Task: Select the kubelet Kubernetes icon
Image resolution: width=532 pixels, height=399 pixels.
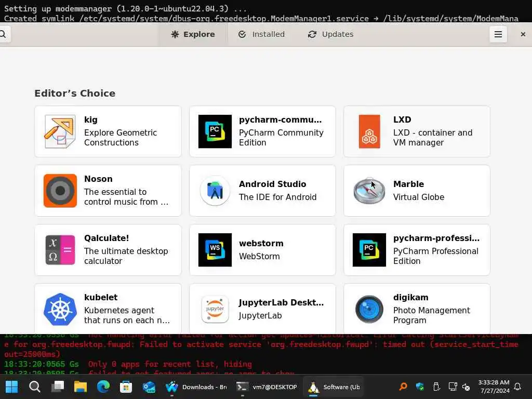Action: pyautogui.click(x=60, y=310)
